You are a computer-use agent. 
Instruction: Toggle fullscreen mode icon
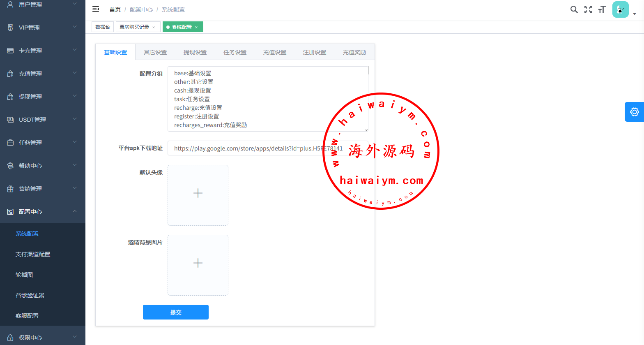(x=588, y=9)
